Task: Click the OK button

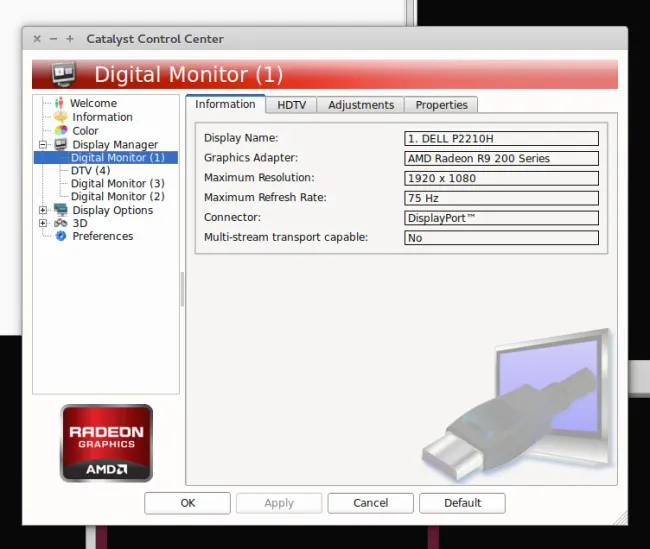Action: tap(187, 503)
